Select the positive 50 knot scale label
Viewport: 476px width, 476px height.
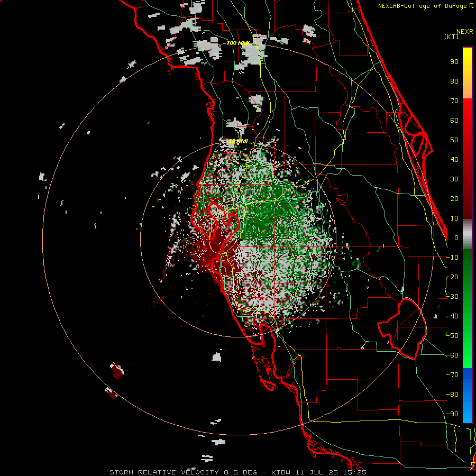[x=454, y=140]
